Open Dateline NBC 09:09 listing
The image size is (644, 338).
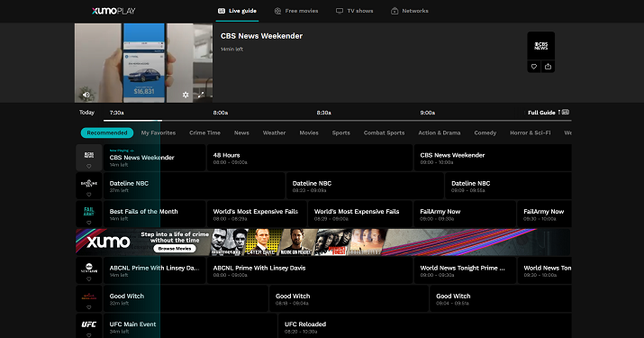(x=509, y=186)
